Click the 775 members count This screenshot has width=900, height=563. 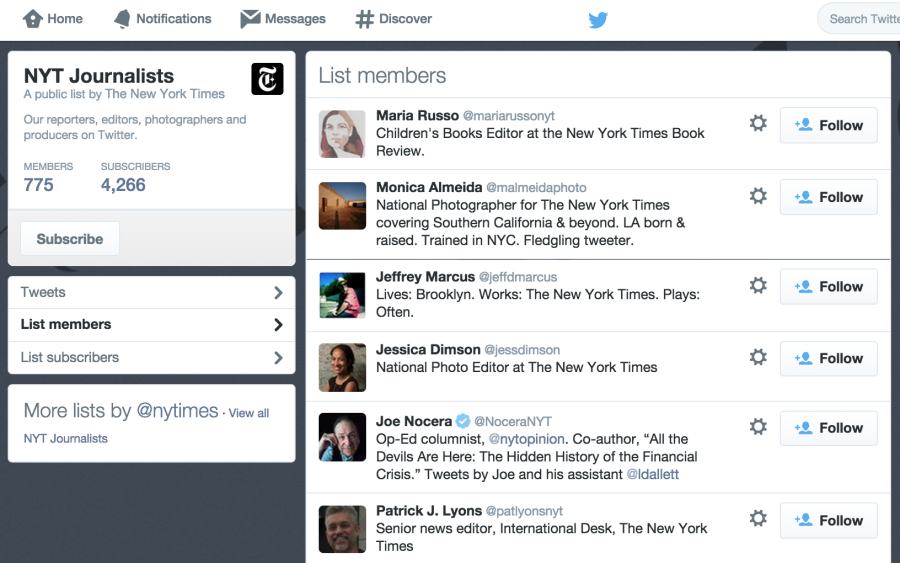tap(38, 185)
